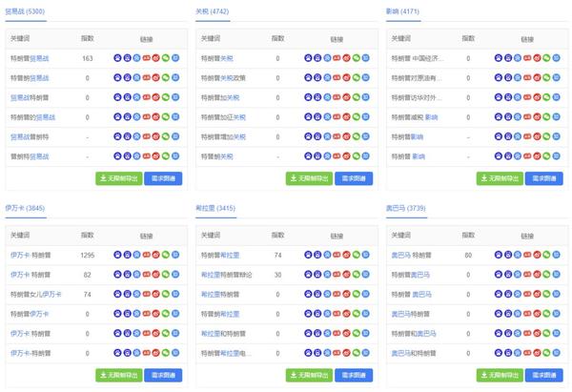Click Baidu paw icon in 伊万卡 row with index 1295

pos(117,255)
